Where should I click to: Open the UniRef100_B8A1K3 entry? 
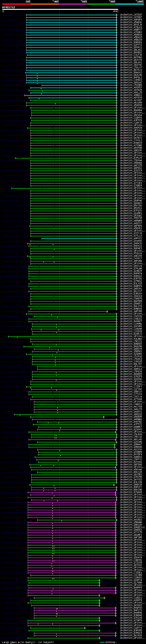131,72
